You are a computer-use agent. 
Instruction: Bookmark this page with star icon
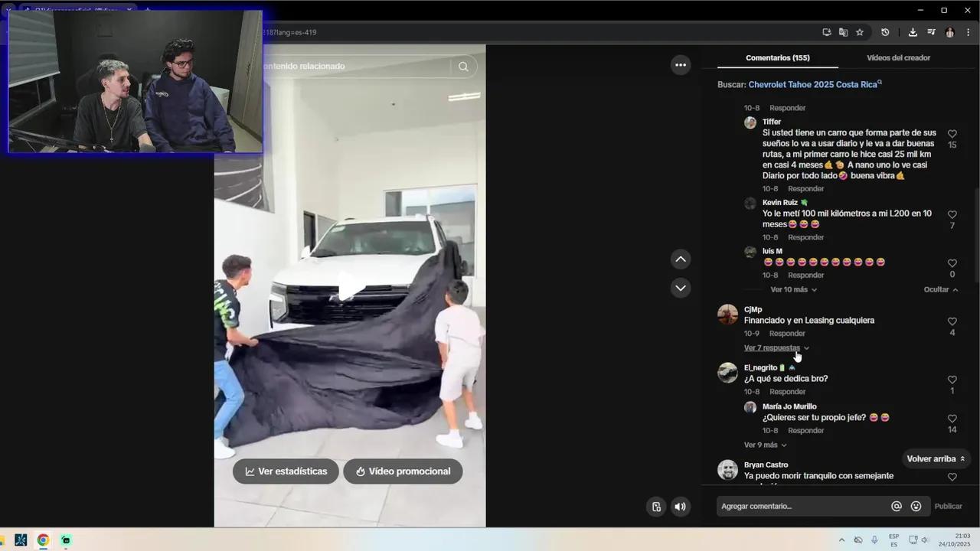[860, 32]
